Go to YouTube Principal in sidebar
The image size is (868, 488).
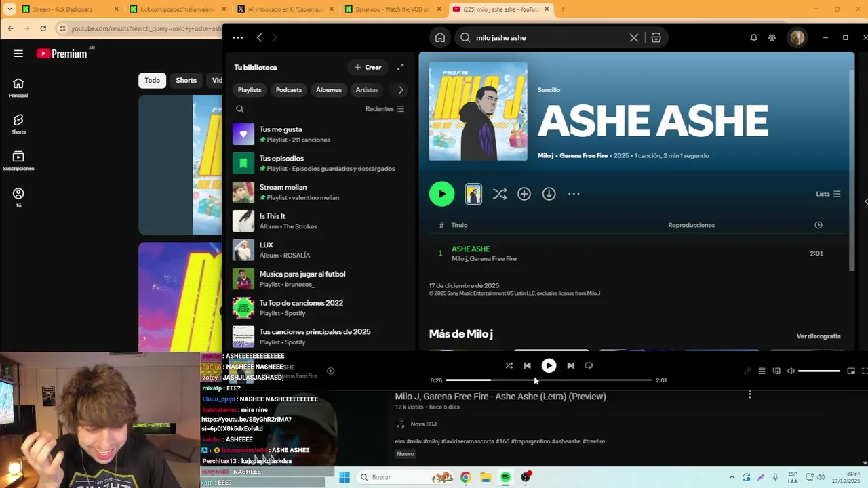(x=18, y=87)
